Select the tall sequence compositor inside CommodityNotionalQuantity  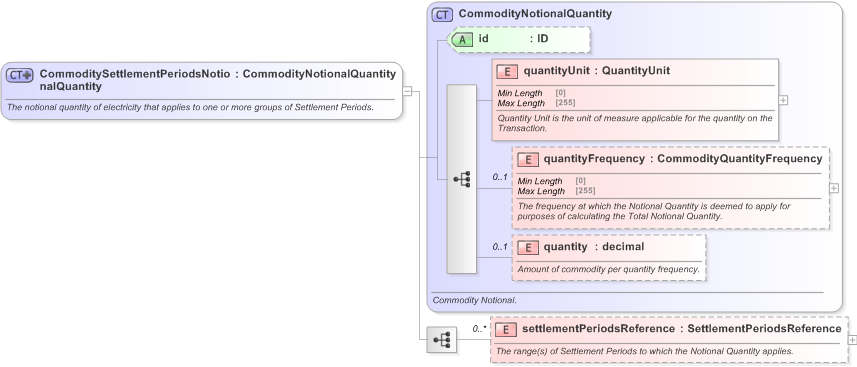462,179
